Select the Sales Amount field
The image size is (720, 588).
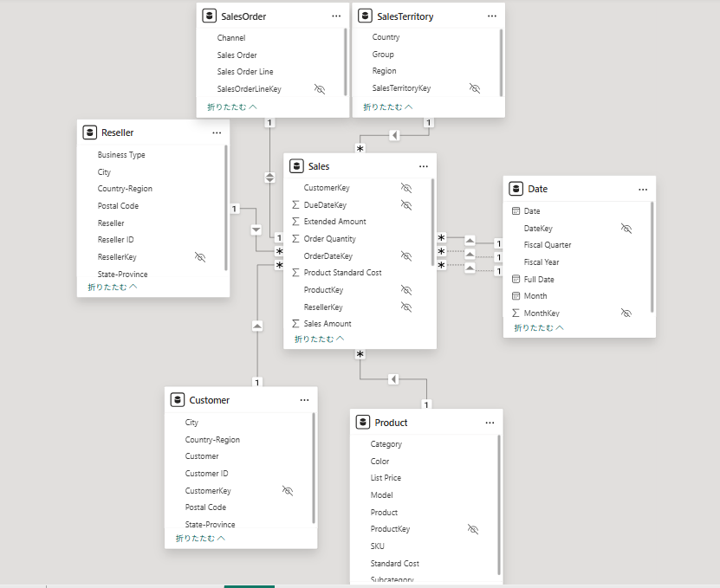click(328, 324)
